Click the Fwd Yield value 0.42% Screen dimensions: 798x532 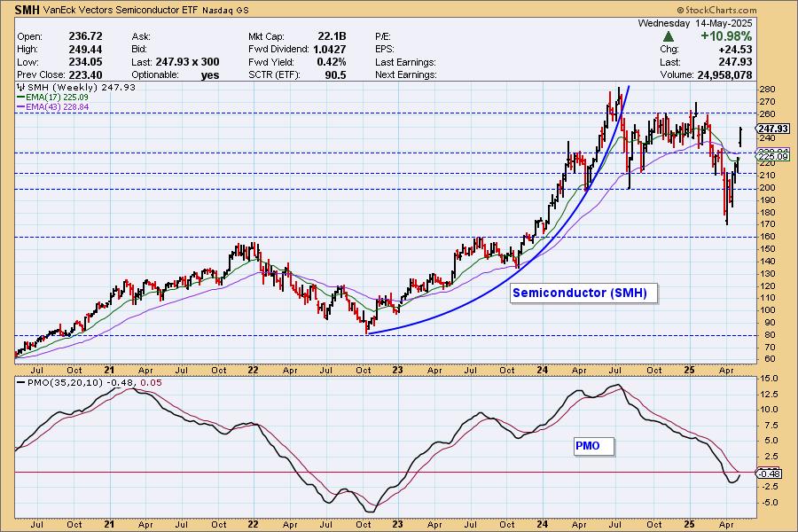[332, 62]
